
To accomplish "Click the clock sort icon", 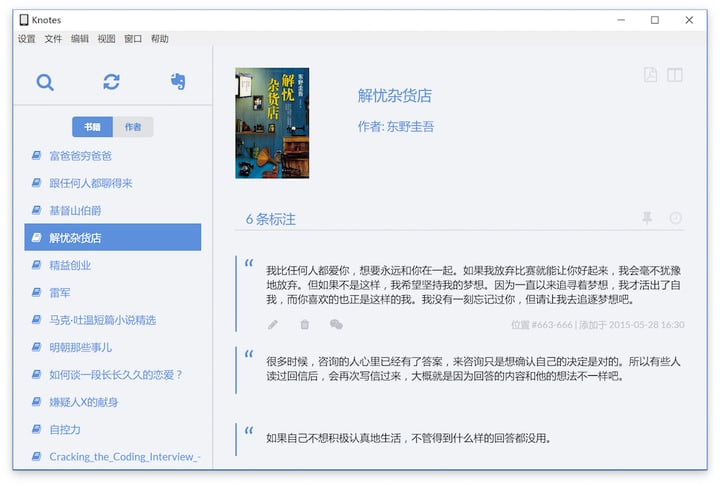I will click(675, 218).
